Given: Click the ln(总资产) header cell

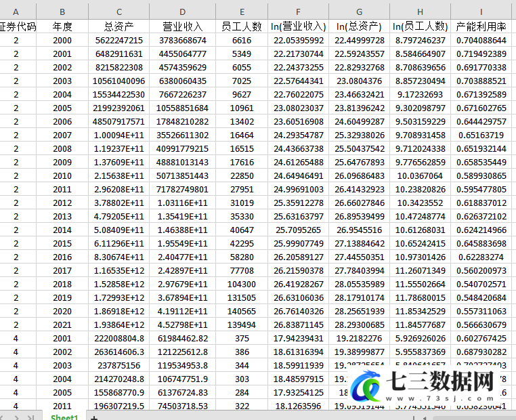Looking at the screenshot, I should pos(360,26).
